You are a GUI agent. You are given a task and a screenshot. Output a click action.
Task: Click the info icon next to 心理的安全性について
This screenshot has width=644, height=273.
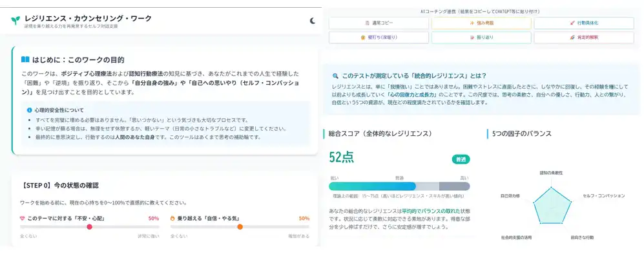tap(29, 110)
